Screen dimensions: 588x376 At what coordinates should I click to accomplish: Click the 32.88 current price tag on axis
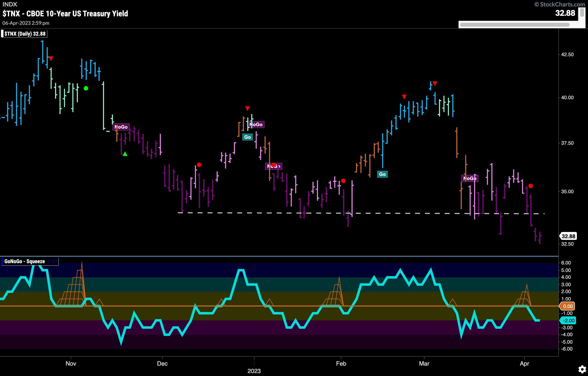pos(568,236)
